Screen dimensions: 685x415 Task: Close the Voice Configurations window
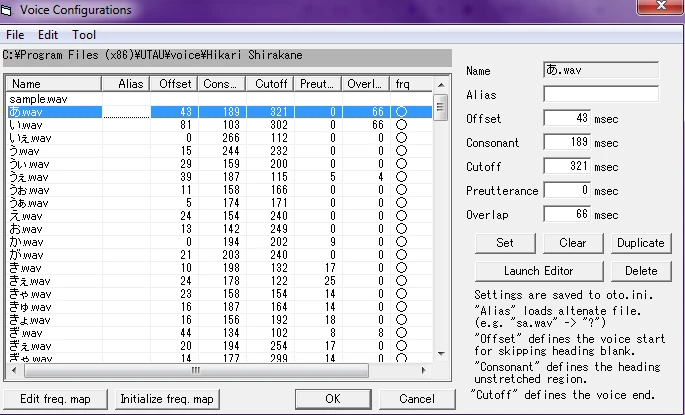[661, 6]
